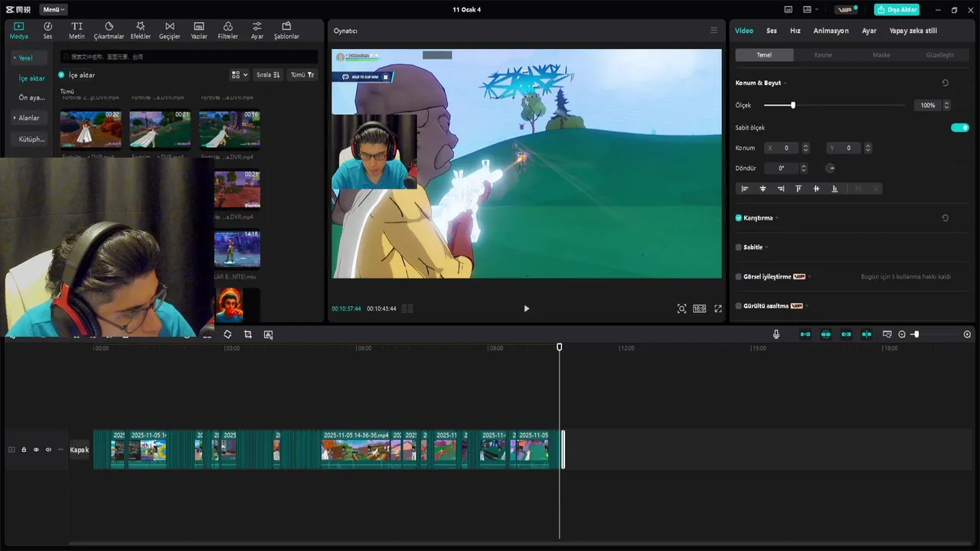
Task: Click the 16:9 aspect ratio button
Action: point(699,308)
